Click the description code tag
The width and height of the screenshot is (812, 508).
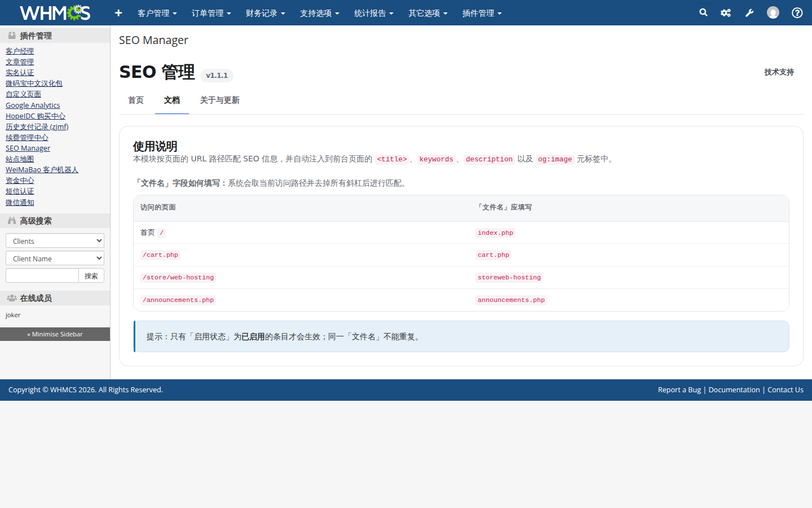click(x=489, y=159)
